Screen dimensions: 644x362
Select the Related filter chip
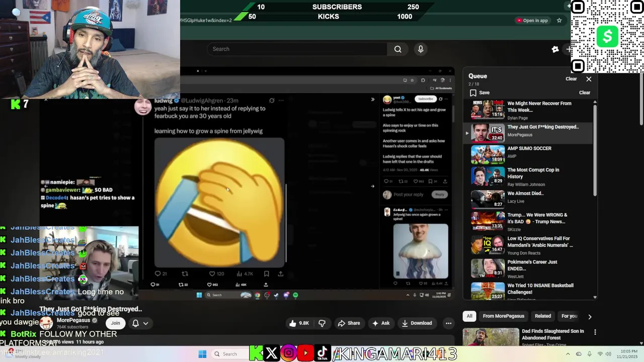tap(542, 316)
